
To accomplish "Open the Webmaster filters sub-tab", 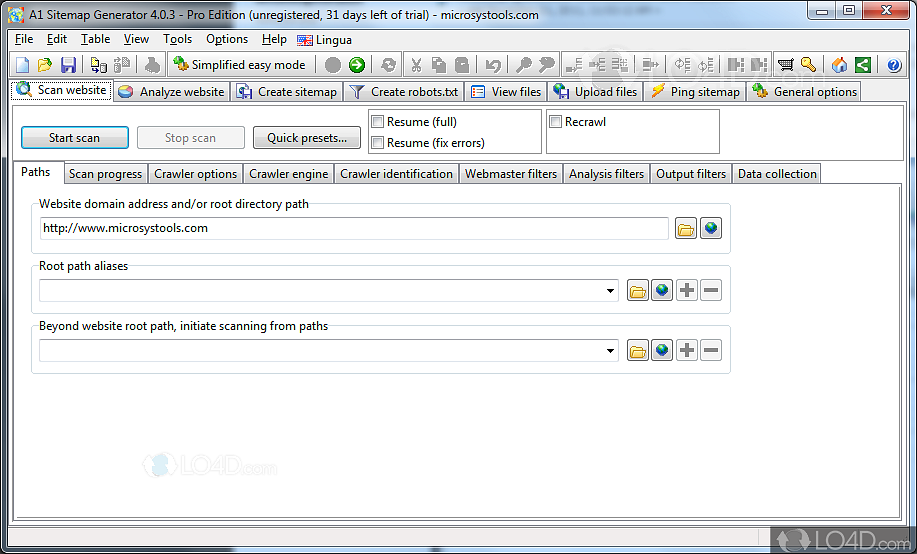I will tap(511, 174).
